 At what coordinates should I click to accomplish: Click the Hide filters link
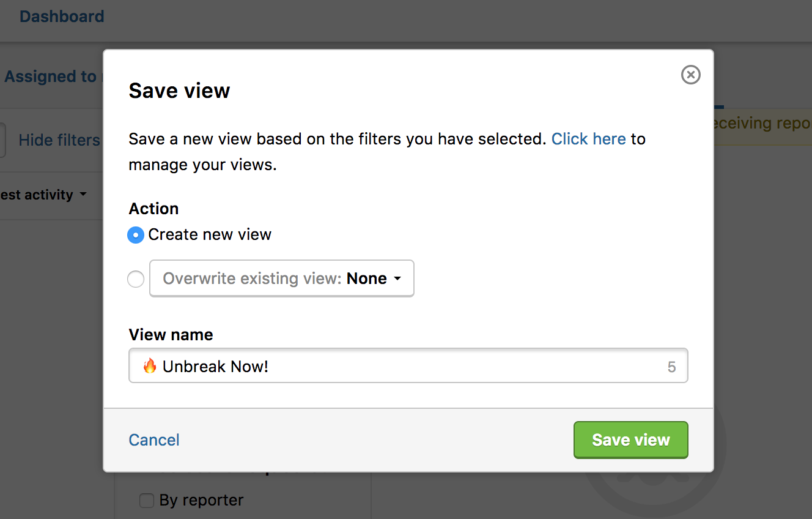click(59, 140)
